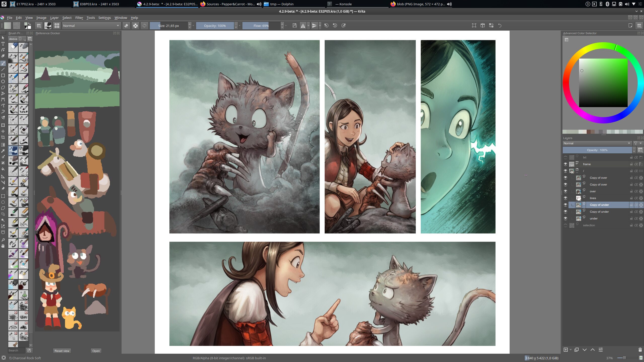Open the layer filter dropdown

coord(638,143)
